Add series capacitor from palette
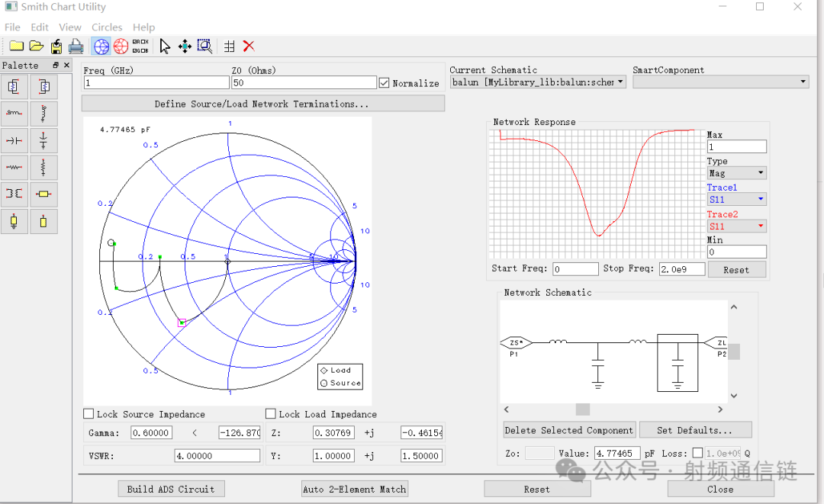The width and height of the screenshot is (824, 504). click(x=14, y=141)
